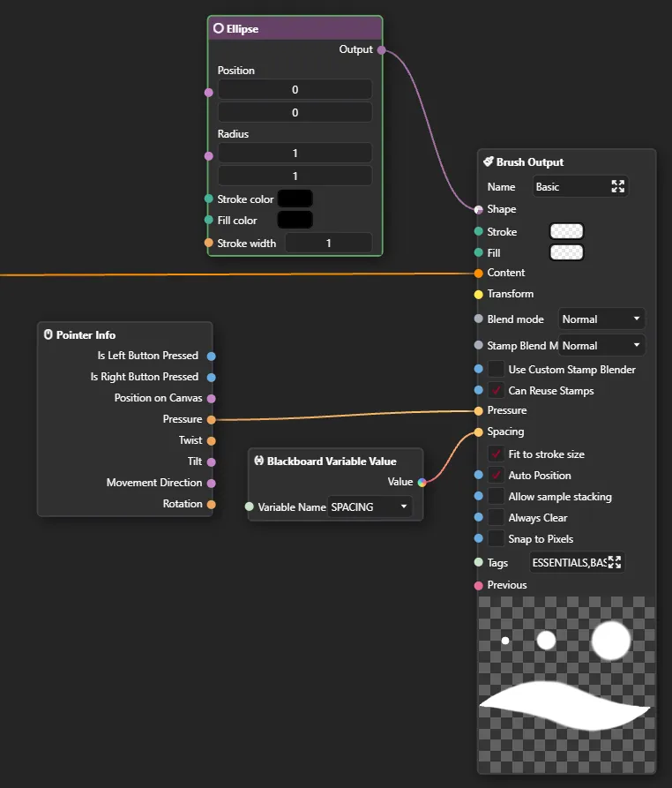Click the expand icon beside Name field

pyautogui.click(x=617, y=186)
